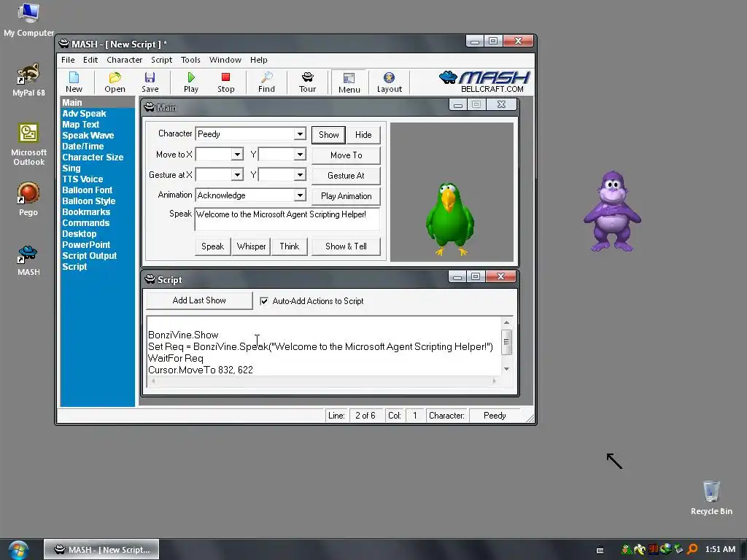Select the MASH desktop shortcut icon

point(28,260)
